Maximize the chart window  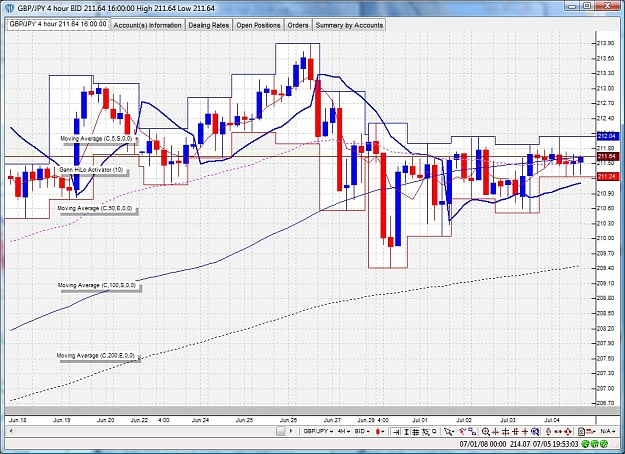[587, 6]
